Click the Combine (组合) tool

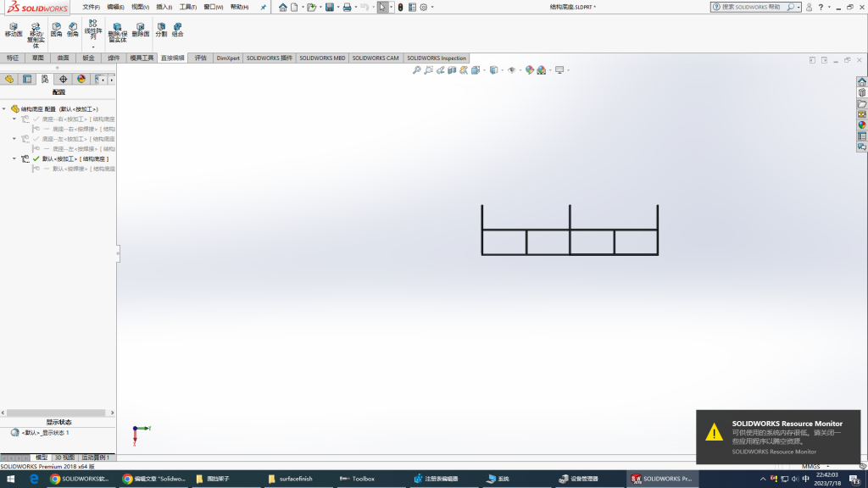tap(177, 30)
